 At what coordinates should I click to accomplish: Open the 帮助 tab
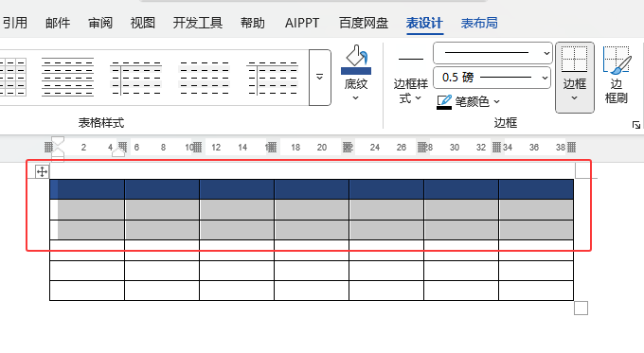click(253, 23)
